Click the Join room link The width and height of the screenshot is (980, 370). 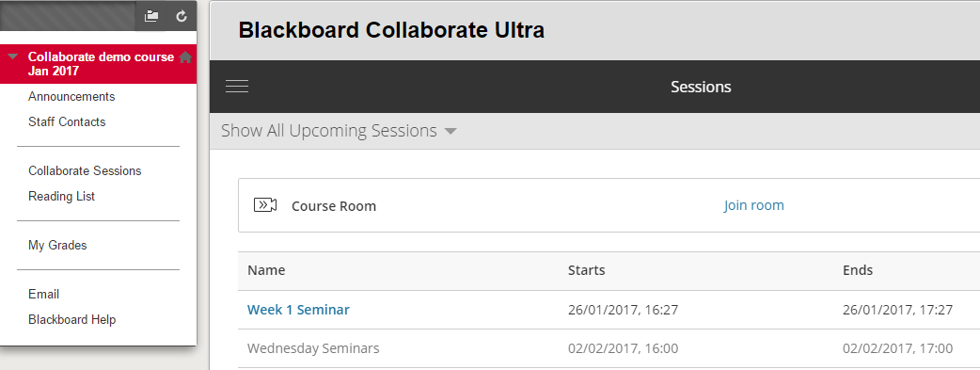[x=753, y=205]
